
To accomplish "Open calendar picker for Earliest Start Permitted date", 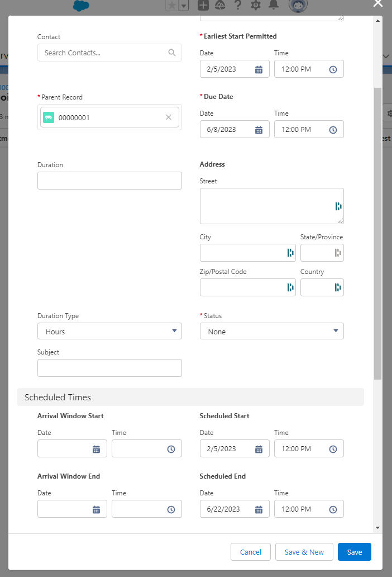I will pos(259,69).
